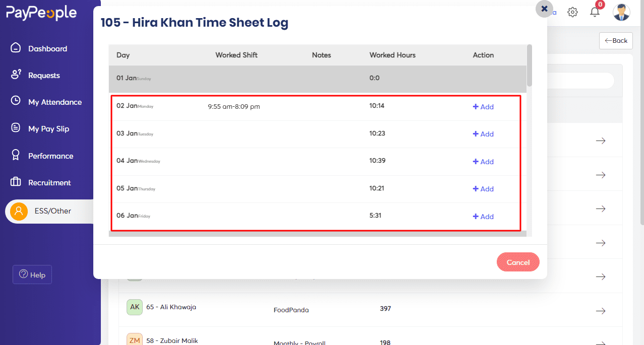Open Requests in the sidebar
Screen dimensions: 644x345
tap(44, 75)
